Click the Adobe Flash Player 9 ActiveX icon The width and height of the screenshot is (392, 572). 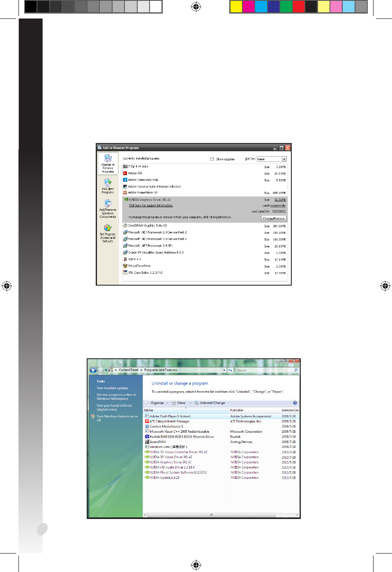coord(147,416)
